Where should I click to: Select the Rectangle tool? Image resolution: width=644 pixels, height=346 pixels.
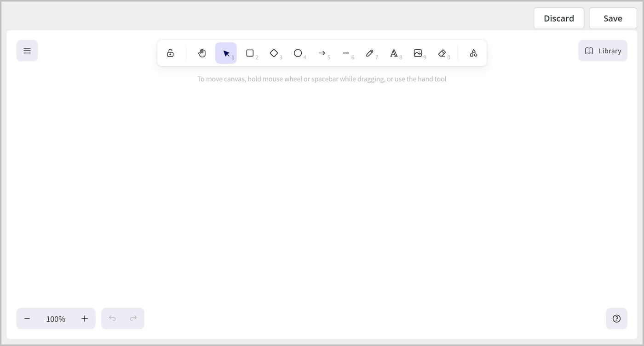click(x=250, y=53)
